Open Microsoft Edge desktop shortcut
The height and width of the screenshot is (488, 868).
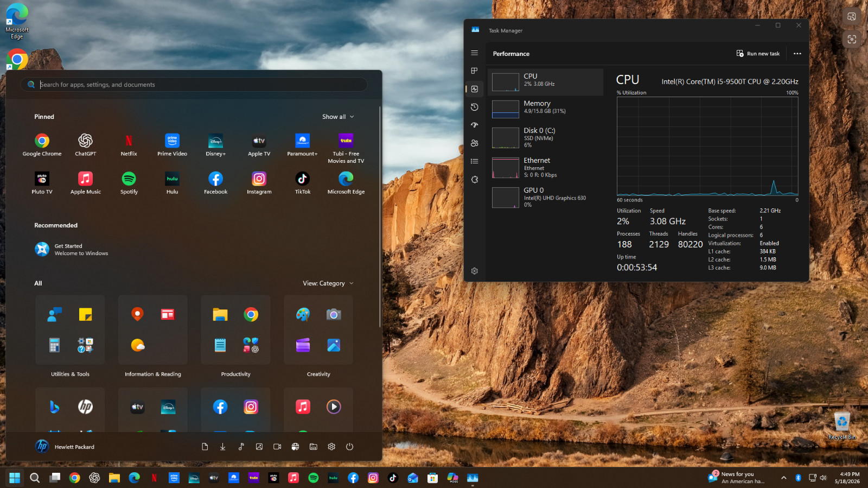pyautogui.click(x=17, y=22)
